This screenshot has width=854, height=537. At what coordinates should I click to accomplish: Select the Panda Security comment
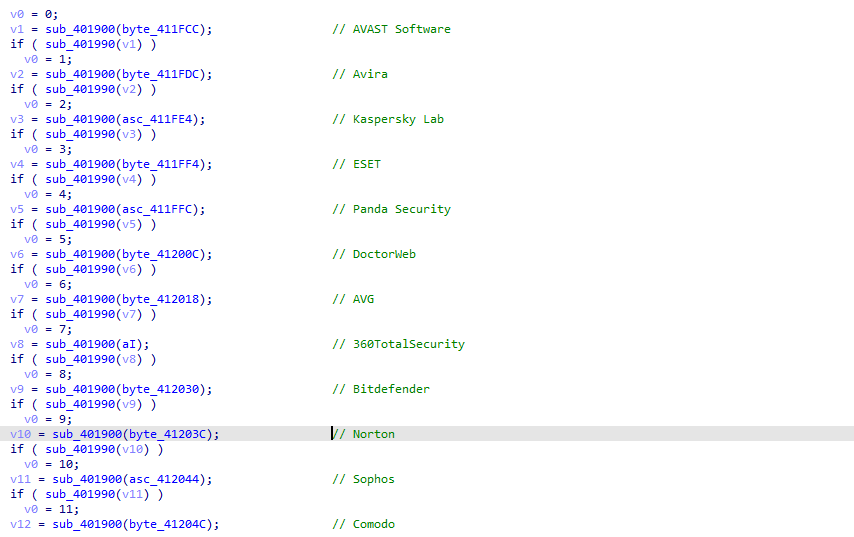391,209
